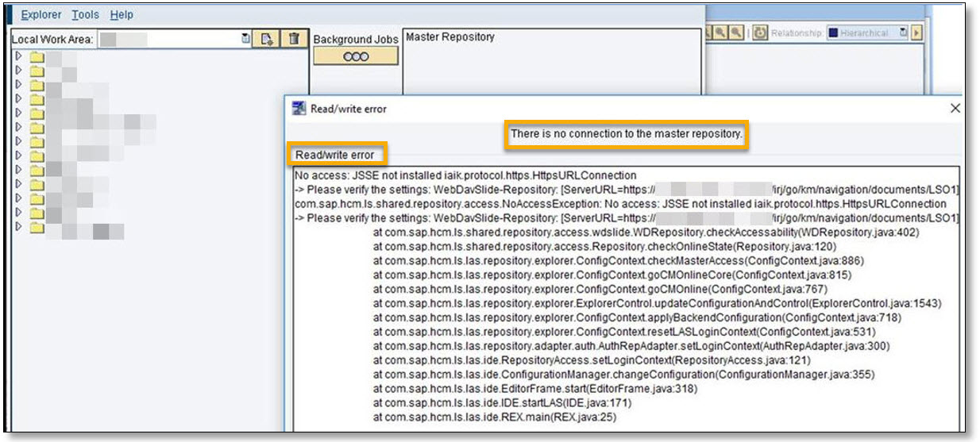This screenshot has height=442, width=980.
Task: Click the trash can delete icon
Action: coord(294,38)
